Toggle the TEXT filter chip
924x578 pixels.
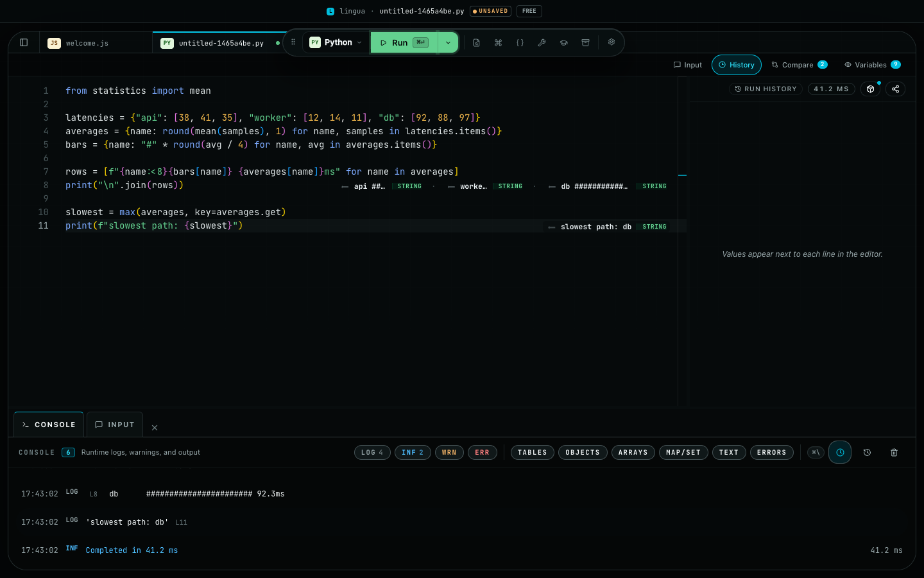(729, 452)
